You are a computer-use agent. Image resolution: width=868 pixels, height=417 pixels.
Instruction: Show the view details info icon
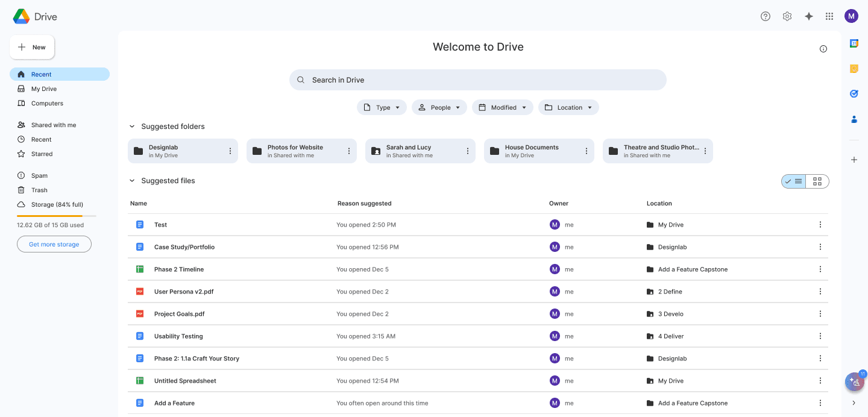tap(823, 49)
